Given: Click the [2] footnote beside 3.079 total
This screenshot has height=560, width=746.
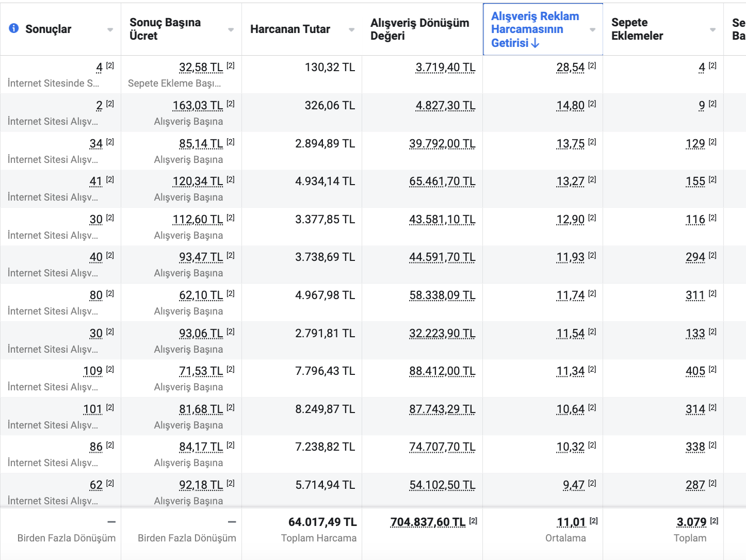Looking at the screenshot, I should tap(714, 521).
